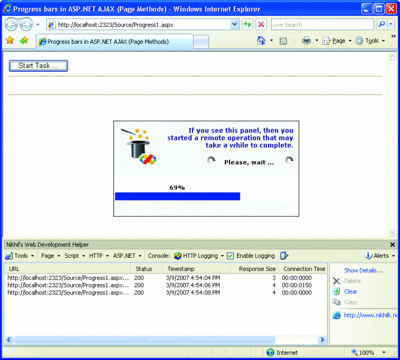Viewport: 400px width, 360px height.
Task: Click the magic hat image in the panel
Action: coord(138,147)
